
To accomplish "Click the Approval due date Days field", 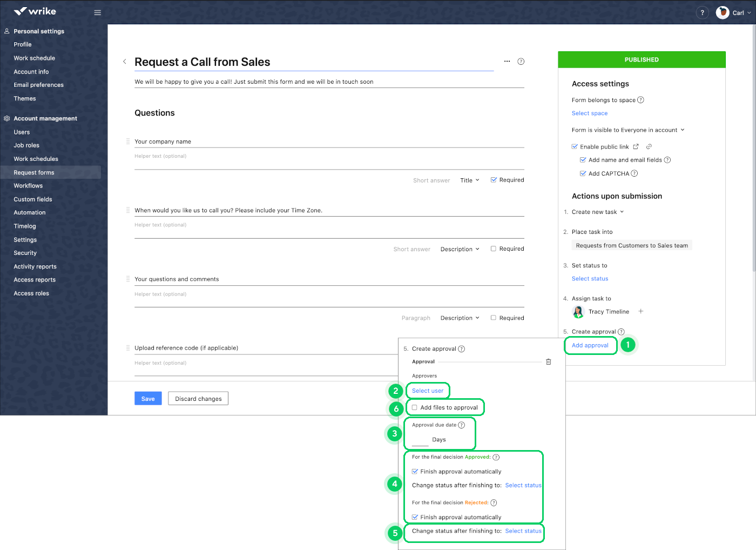I will (420, 440).
